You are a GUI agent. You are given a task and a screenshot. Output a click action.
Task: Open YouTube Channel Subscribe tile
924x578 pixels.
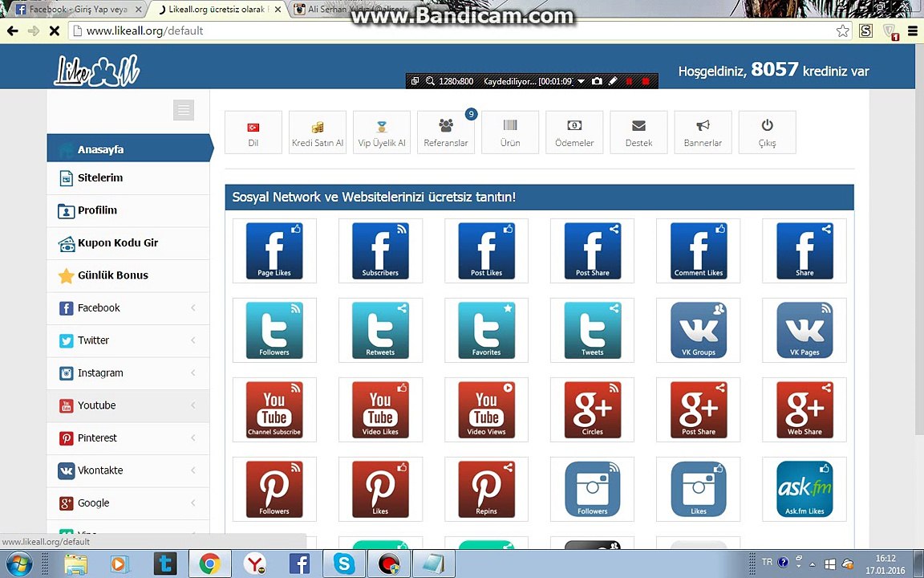pos(274,410)
